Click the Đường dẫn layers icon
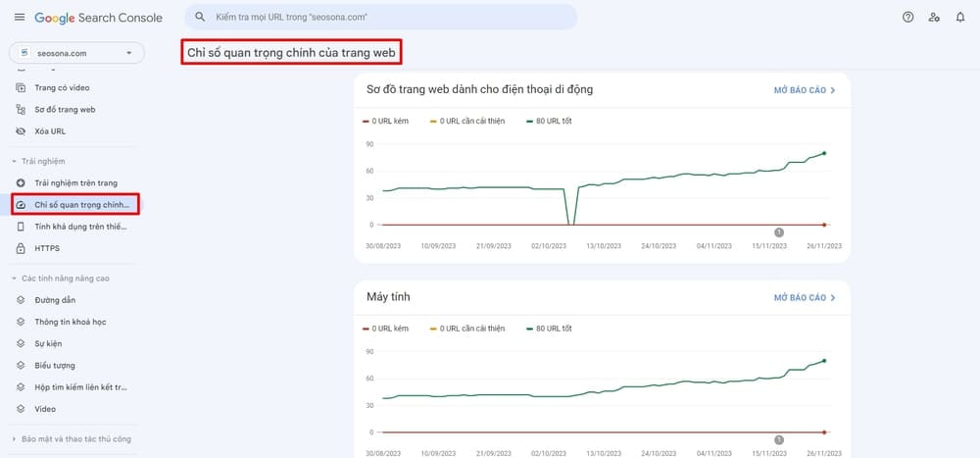This screenshot has height=458, width=980. pyautogui.click(x=21, y=300)
